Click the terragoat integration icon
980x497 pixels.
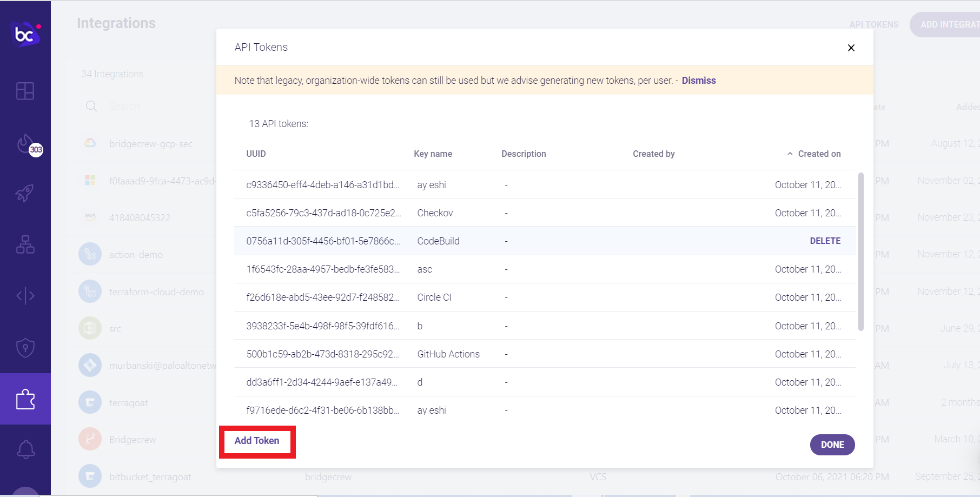tap(90, 402)
